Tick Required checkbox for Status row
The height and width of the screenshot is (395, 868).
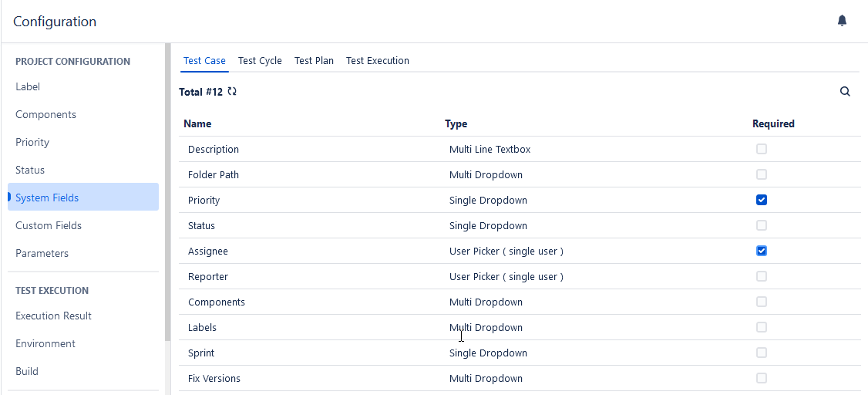[x=762, y=225]
